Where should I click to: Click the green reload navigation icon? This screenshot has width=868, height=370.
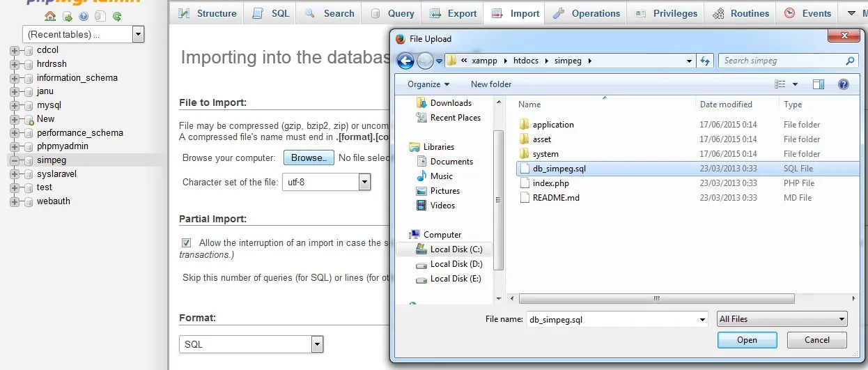[117, 16]
